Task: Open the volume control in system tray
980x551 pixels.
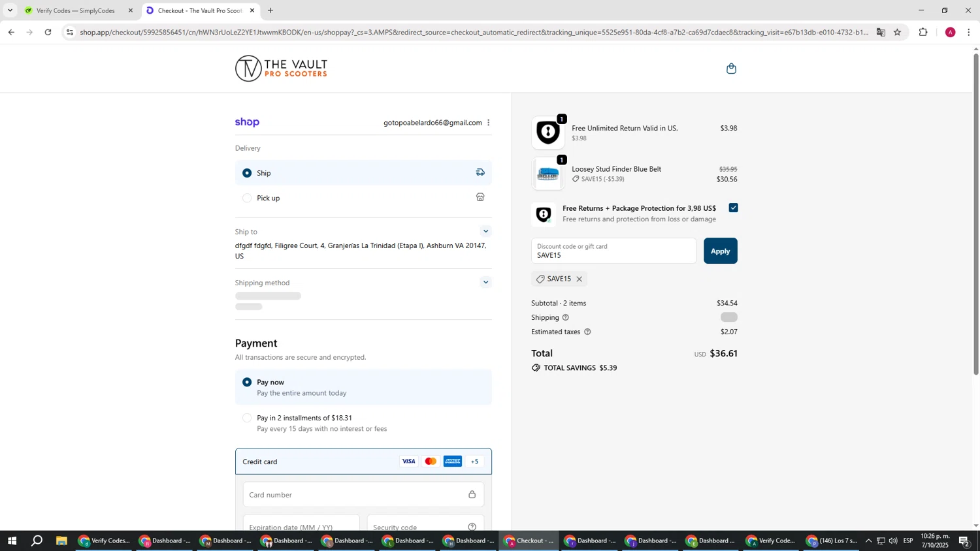Action: point(893,541)
